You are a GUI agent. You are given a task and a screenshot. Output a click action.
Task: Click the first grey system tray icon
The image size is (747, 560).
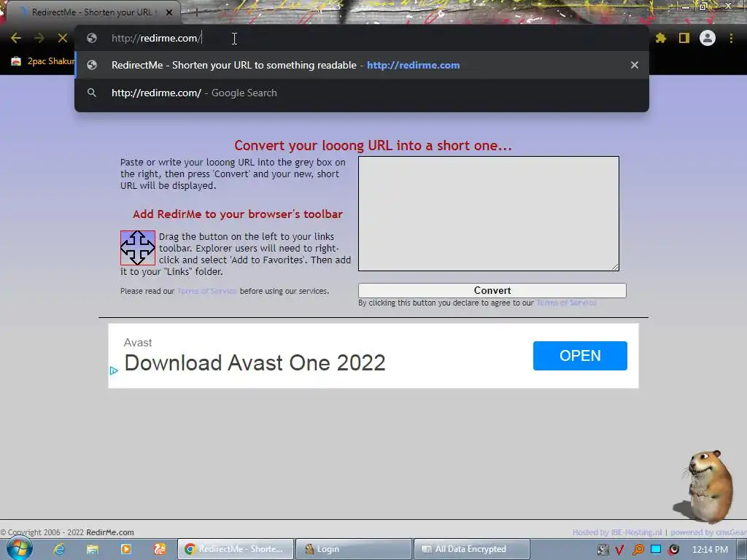(603, 550)
